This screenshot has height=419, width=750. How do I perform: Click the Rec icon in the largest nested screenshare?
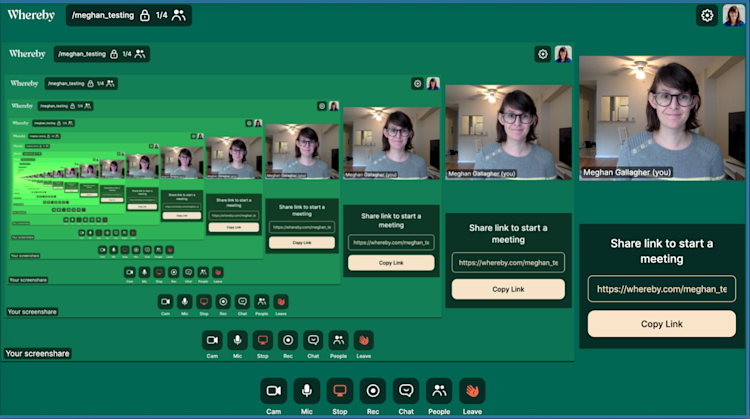coord(288,340)
